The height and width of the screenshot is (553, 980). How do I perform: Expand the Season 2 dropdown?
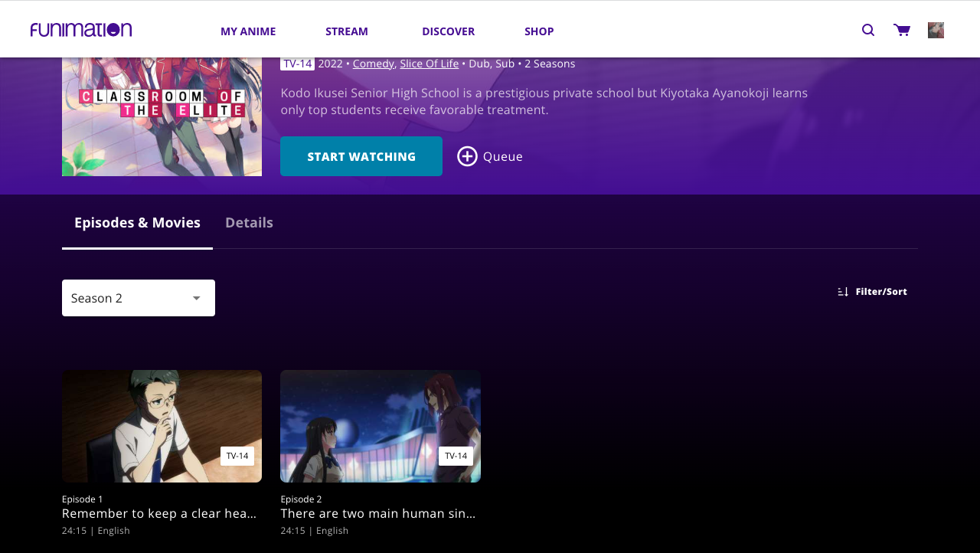click(139, 298)
